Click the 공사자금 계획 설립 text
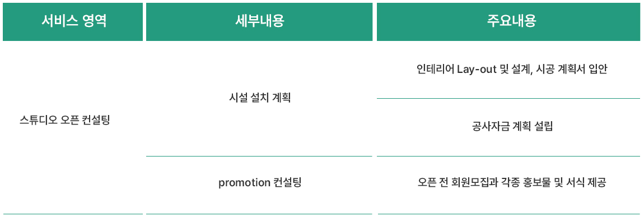Viewport: 644px width, 216px height. pos(512,127)
